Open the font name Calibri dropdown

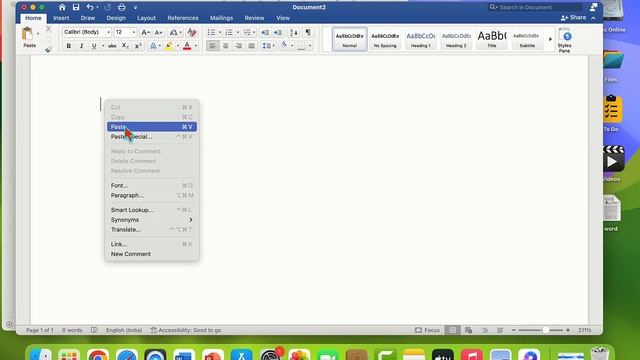pyautogui.click(x=108, y=32)
